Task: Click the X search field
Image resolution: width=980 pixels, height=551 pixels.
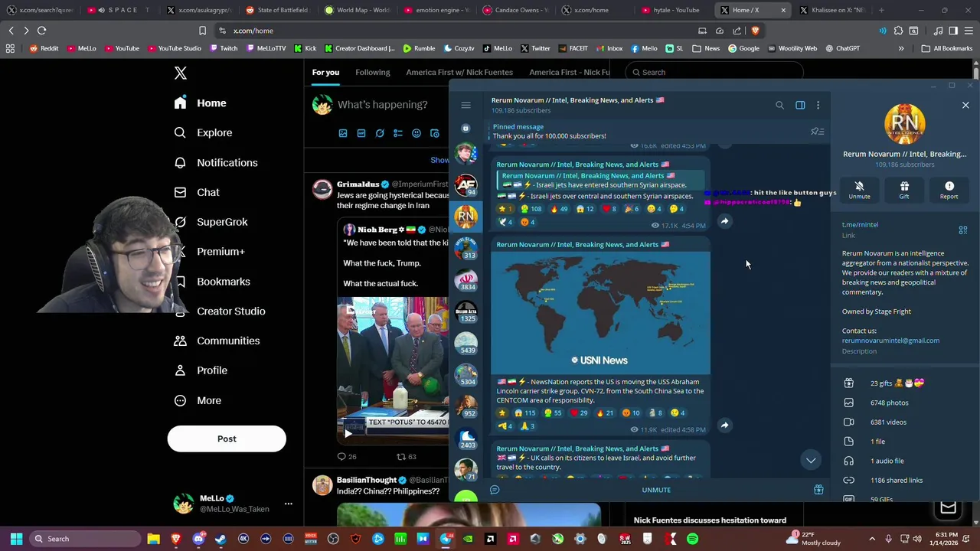Action: tap(714, 72)
